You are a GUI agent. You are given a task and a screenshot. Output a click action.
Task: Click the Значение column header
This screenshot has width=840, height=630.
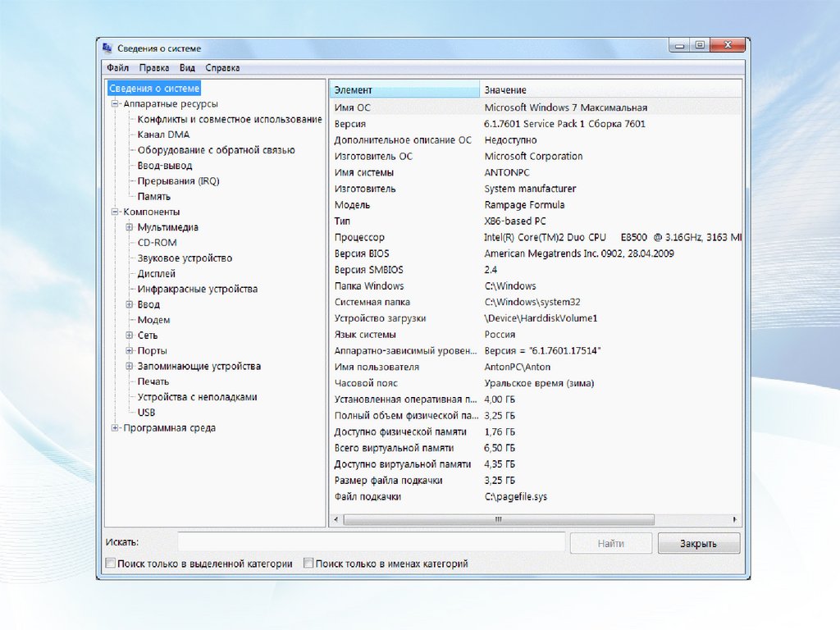pyautogui.click(x=610, y=90)
